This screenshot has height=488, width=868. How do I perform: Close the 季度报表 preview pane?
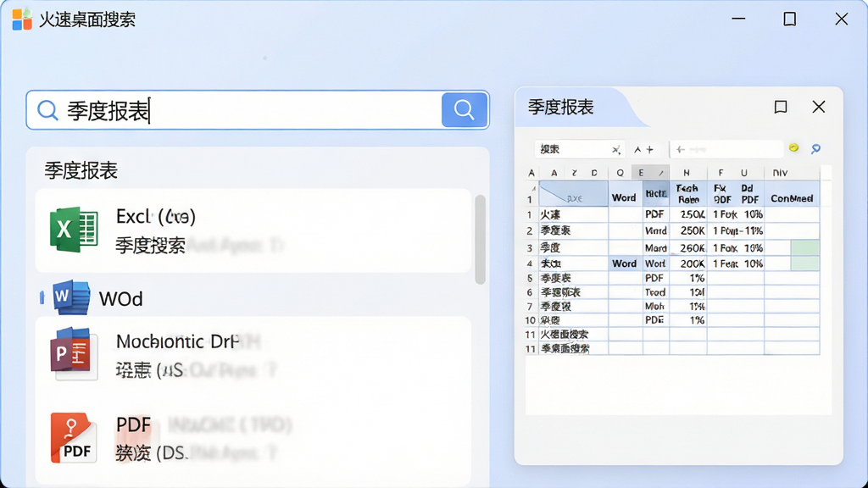pos(819,107)
